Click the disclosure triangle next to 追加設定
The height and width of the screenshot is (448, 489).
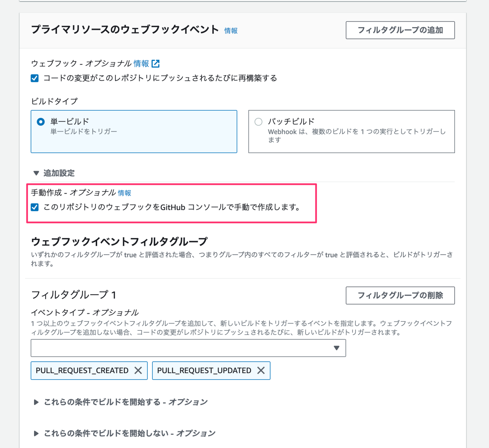pos(36,173)
